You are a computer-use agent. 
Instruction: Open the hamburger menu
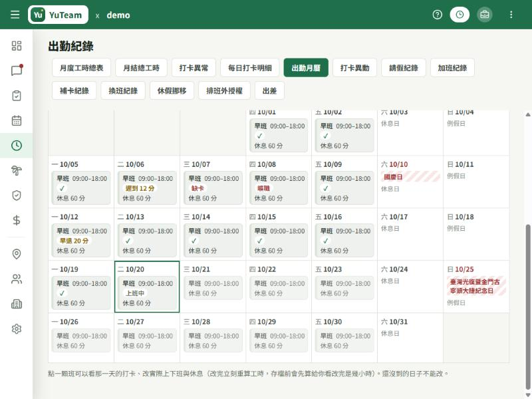click(15, 15)
